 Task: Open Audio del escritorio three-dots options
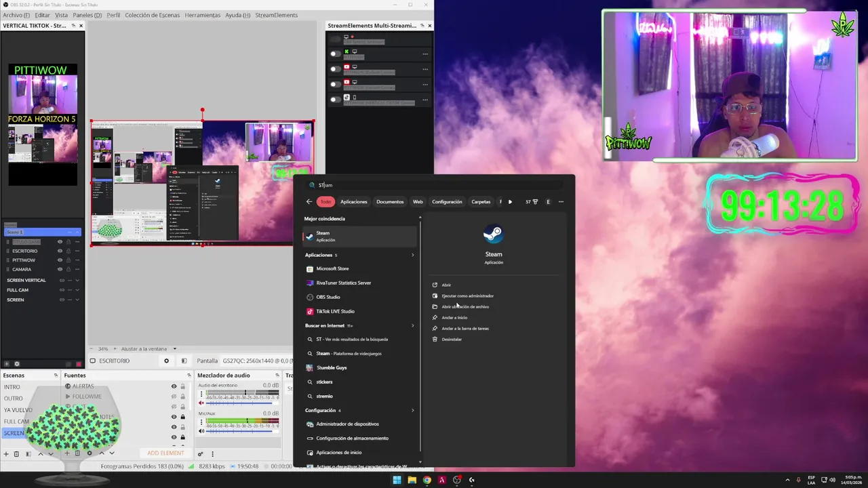tap(201, 392)
